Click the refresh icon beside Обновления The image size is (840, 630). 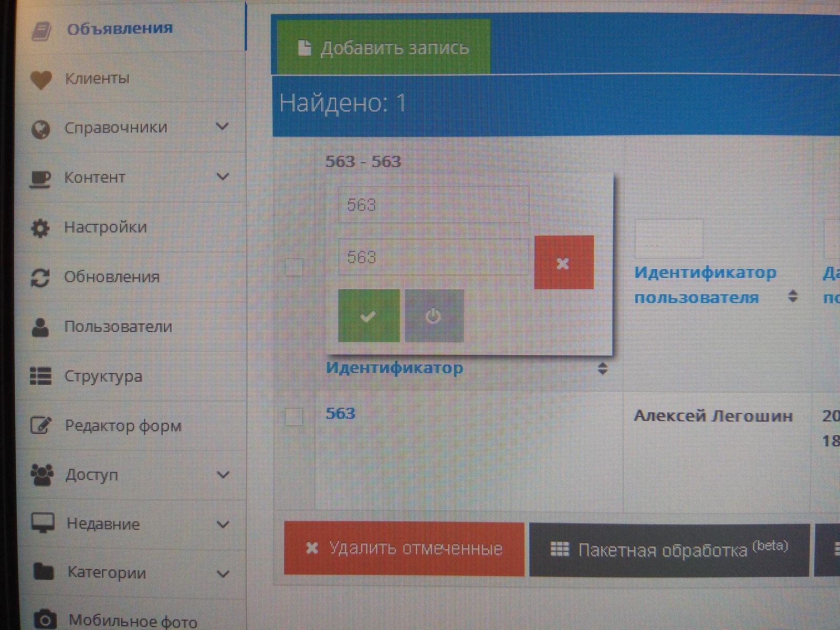(x=40, y=278)
